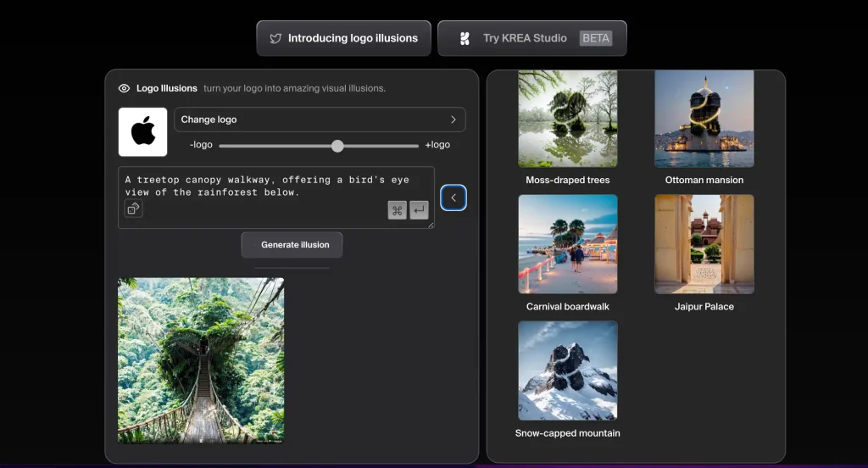Select the Snow-capped mountain example image
868x468 pixels.
point(567,370)
